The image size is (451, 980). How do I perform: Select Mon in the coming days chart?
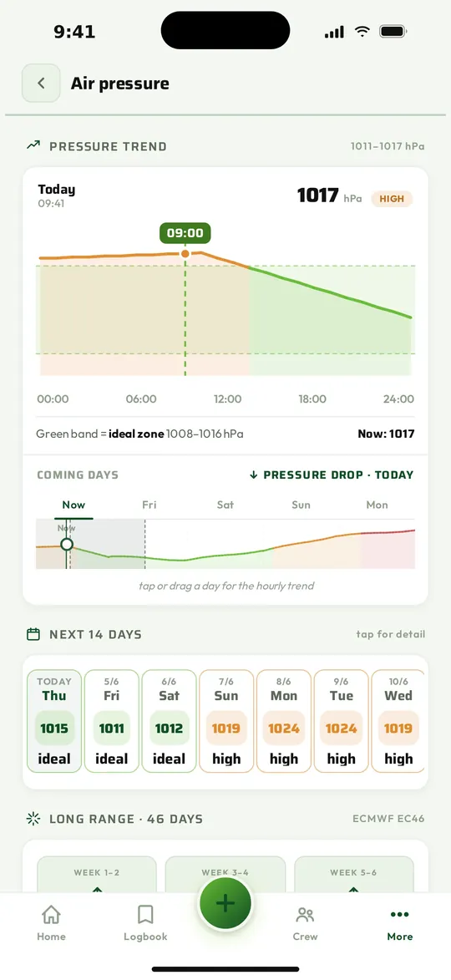(x=378, y=505)
